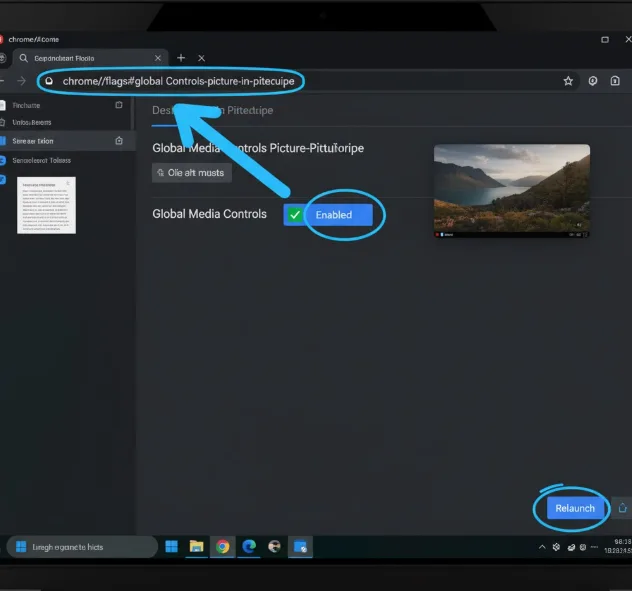The width and height of the screenshot is (632, 591).
Task: Open the Enabled dropdown for Global Media Controls
Action: (341, 214)
